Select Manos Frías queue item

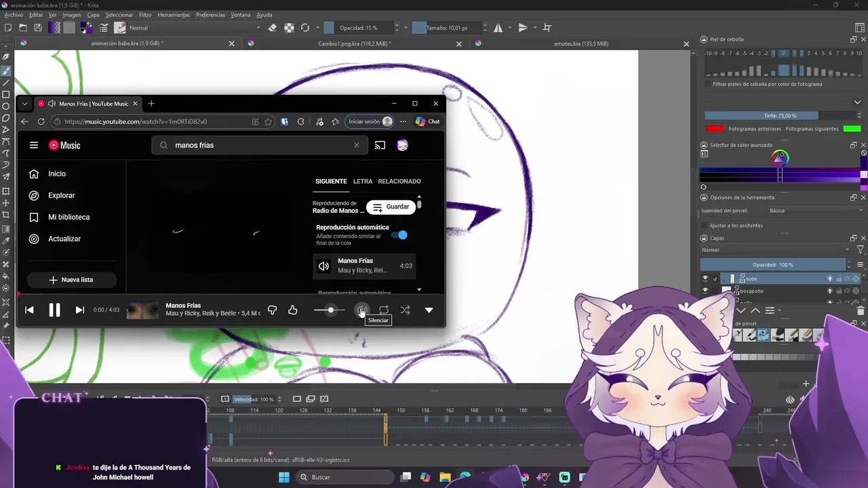tap(364, 266)
